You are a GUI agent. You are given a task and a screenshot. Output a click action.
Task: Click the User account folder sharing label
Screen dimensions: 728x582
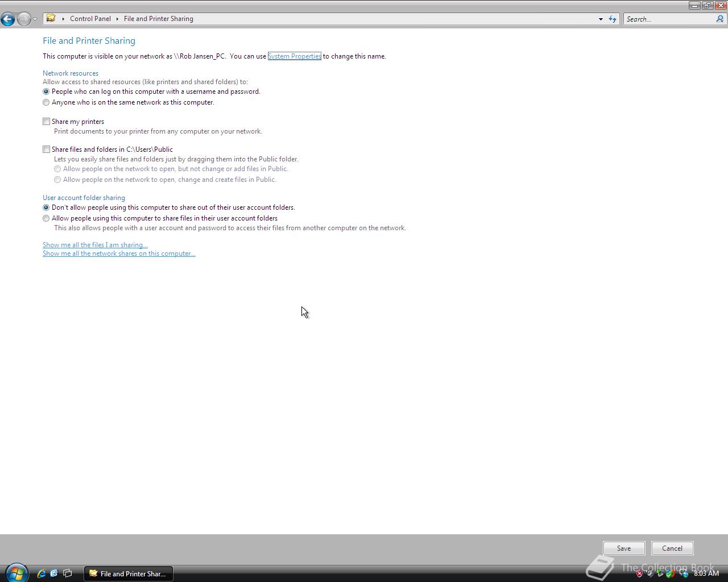pos(84,198)
